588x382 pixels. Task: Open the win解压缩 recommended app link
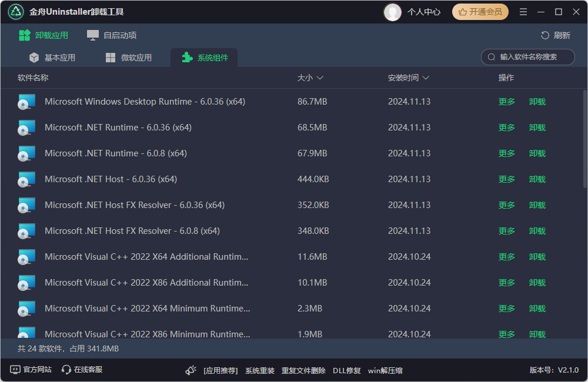pyautogui.click(x=385, y=371)
